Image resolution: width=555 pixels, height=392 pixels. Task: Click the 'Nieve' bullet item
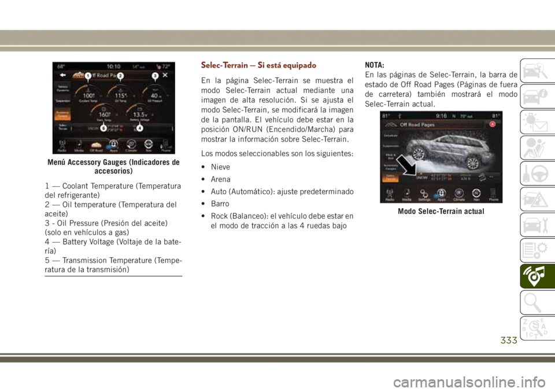click(220, 167)
